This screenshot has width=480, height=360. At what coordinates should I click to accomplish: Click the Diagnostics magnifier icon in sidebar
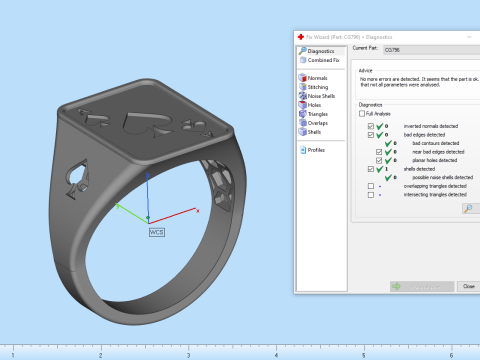click(x=303, y=51)
